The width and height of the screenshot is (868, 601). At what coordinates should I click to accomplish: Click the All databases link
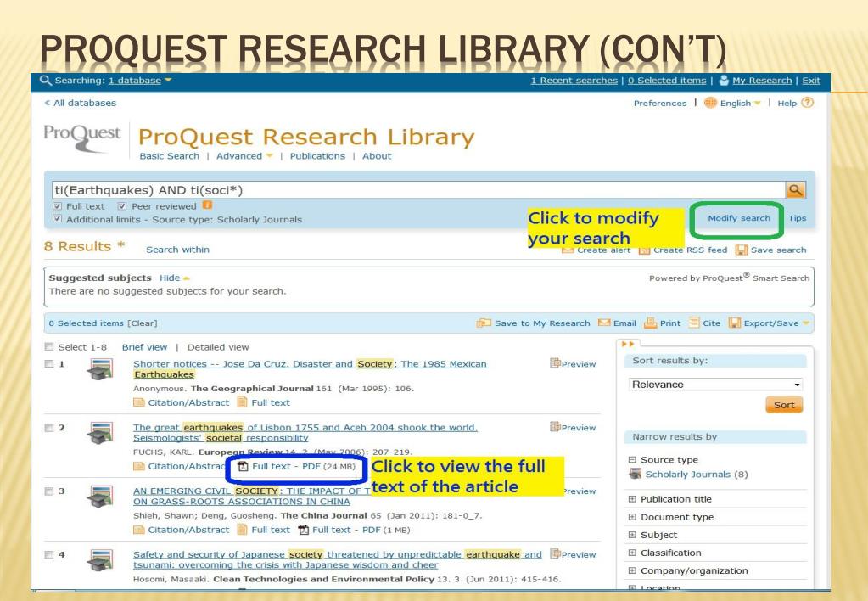pyautogui.click(x=81, y=103)
